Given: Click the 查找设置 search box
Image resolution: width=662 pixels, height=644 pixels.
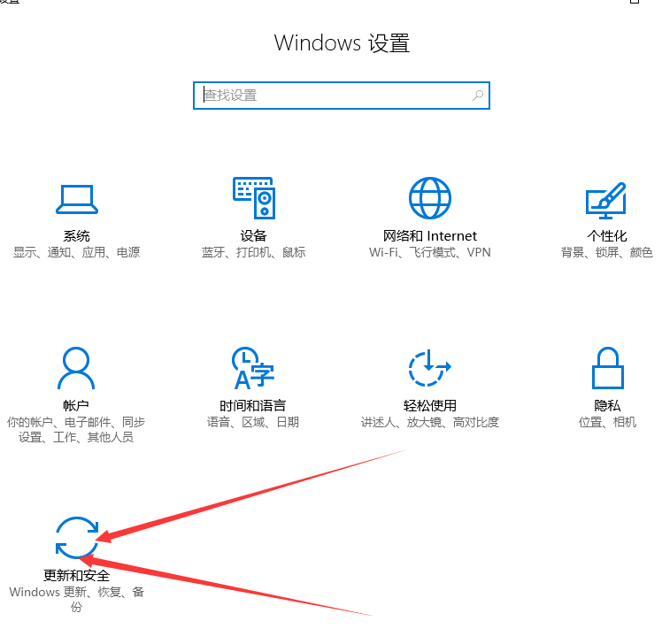Looking at the screenshot, I should (342, 96).
